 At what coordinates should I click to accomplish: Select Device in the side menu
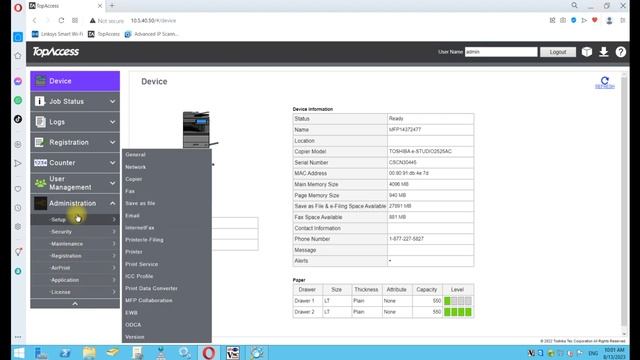tap(75, 81)
